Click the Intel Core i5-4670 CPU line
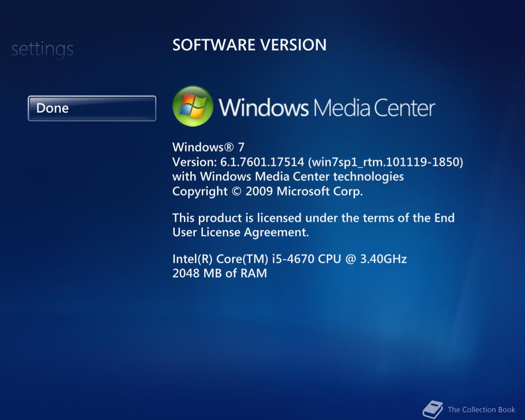Viewport: 525px width, 420px height. pyautogui.click(x=290, y=259)
